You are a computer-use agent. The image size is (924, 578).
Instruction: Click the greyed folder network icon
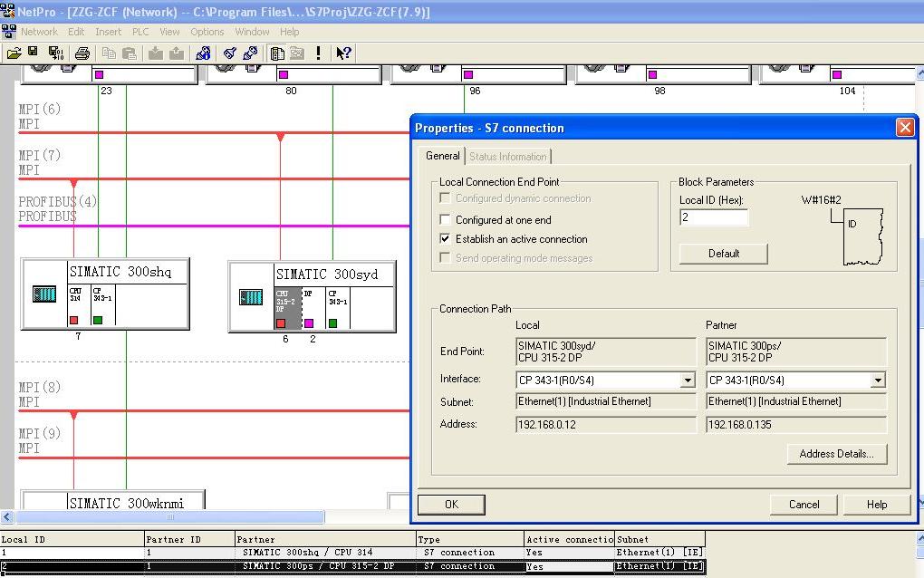297,53
